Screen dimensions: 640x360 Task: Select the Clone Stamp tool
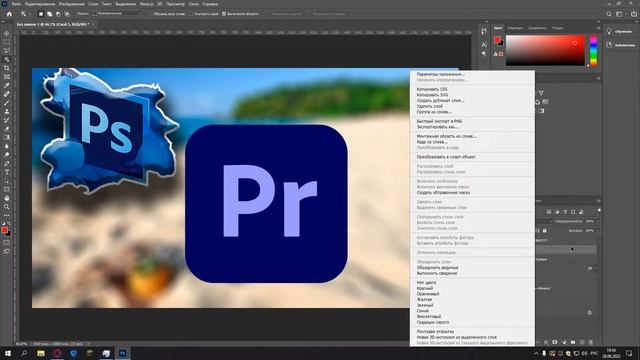click(7, 111)
